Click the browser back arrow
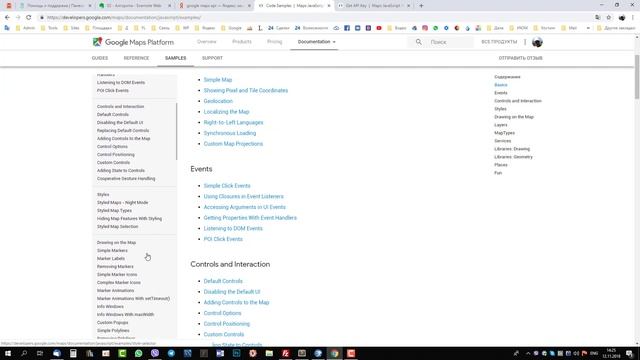The height and width of the screenshot is (360, 640). pos(7,18)
